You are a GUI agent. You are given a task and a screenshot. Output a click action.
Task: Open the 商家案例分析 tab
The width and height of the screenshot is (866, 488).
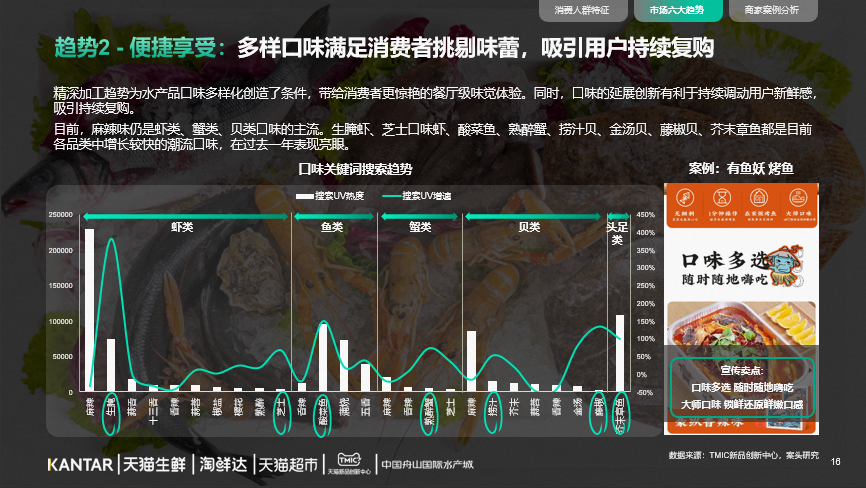pos(765,10)
